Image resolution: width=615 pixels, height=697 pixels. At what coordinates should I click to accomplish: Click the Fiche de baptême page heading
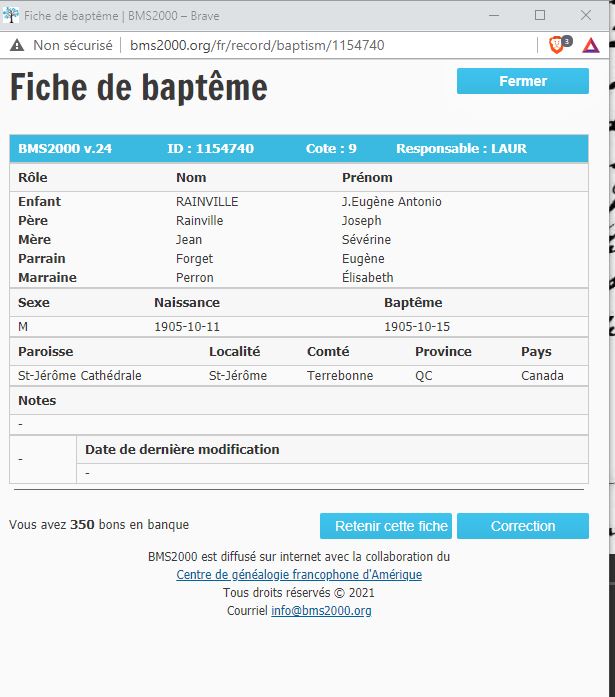pos(139,87)
